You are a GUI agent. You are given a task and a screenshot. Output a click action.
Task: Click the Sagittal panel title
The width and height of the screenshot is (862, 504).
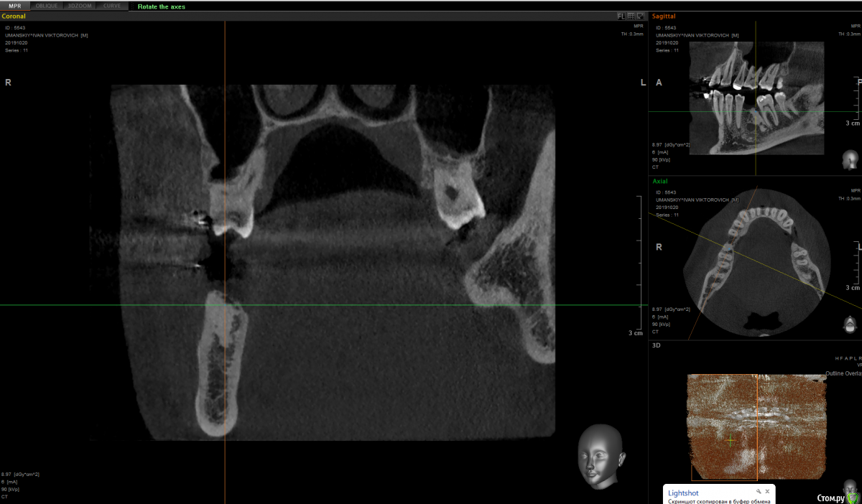(663, 16)
